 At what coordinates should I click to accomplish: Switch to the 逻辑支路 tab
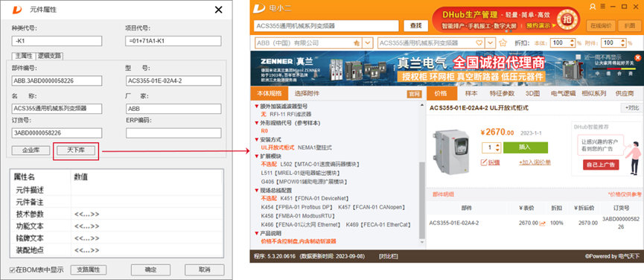(x=50, y=56)
